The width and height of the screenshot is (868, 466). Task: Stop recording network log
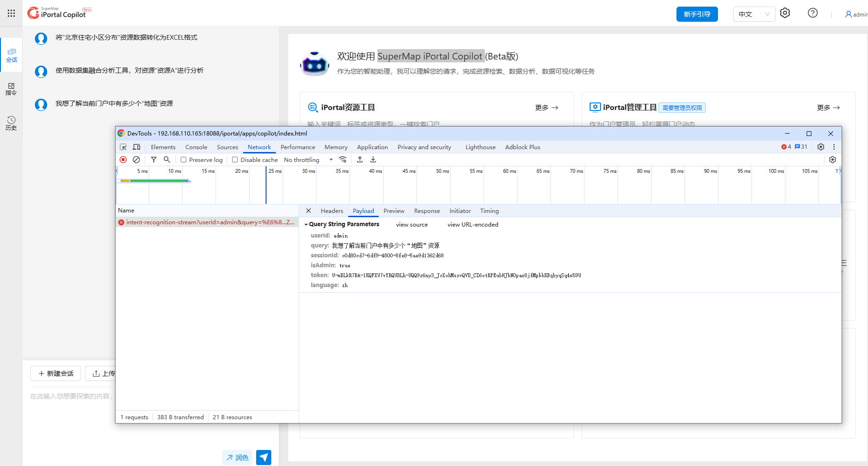[123, 160]
